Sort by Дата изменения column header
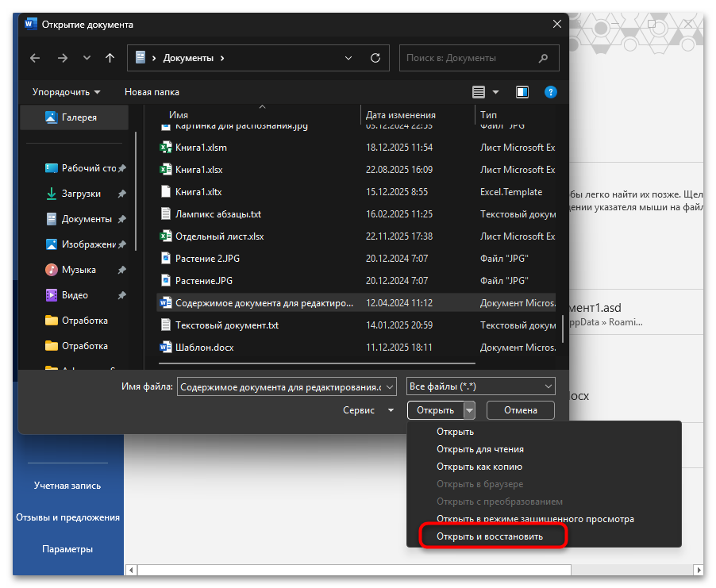 (x=401, y=116)
